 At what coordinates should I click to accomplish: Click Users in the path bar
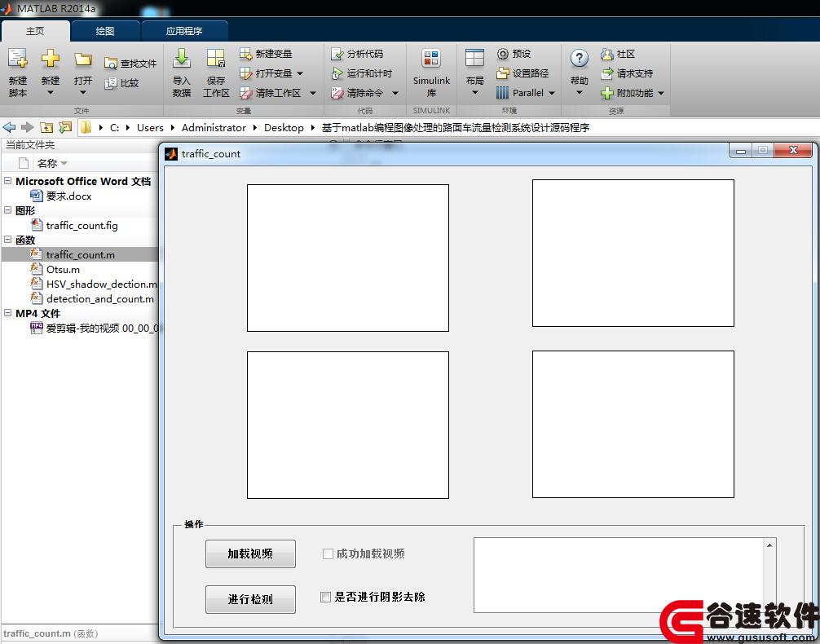(150, 128)
